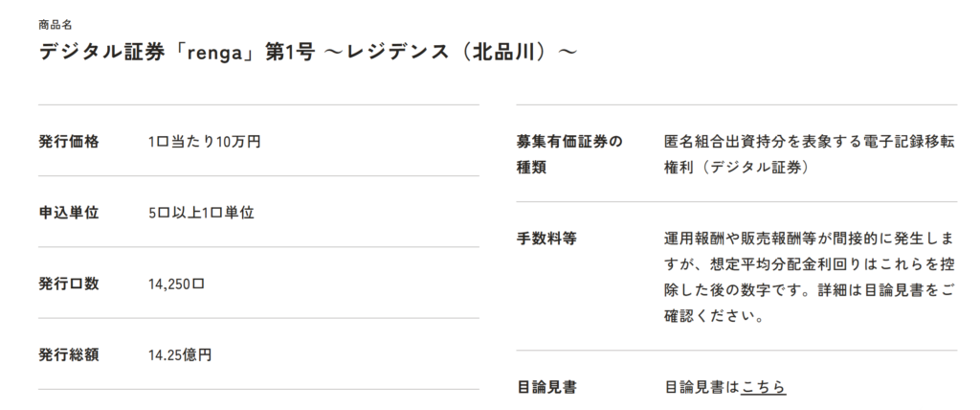Click the 5口以上1口単位 value
This screenshot has width=980, height=410.
(x=201, y=213)
